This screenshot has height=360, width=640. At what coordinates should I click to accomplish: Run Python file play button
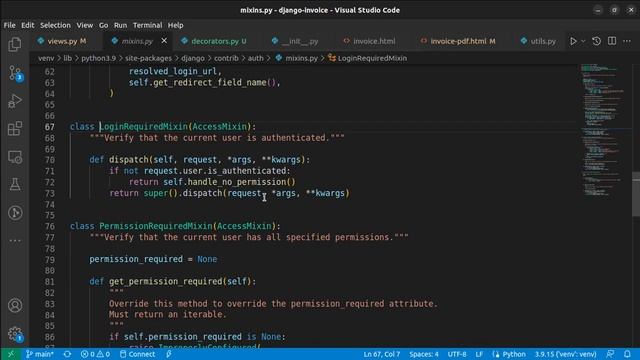[573, 41]
